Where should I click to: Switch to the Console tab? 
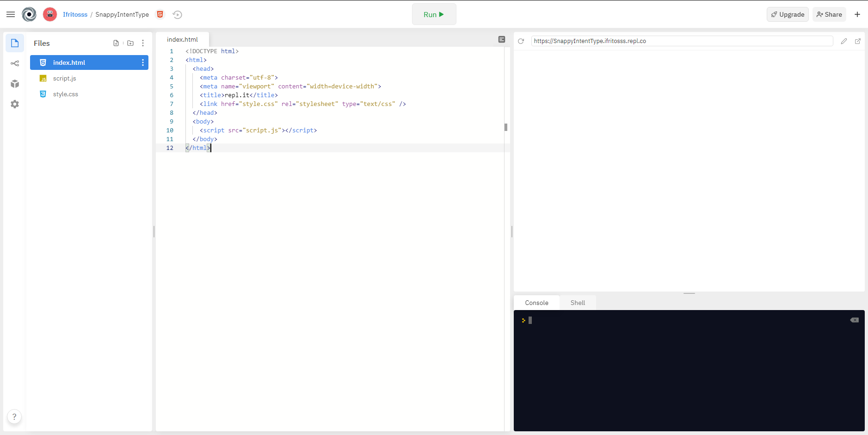[x=536, y=303]
